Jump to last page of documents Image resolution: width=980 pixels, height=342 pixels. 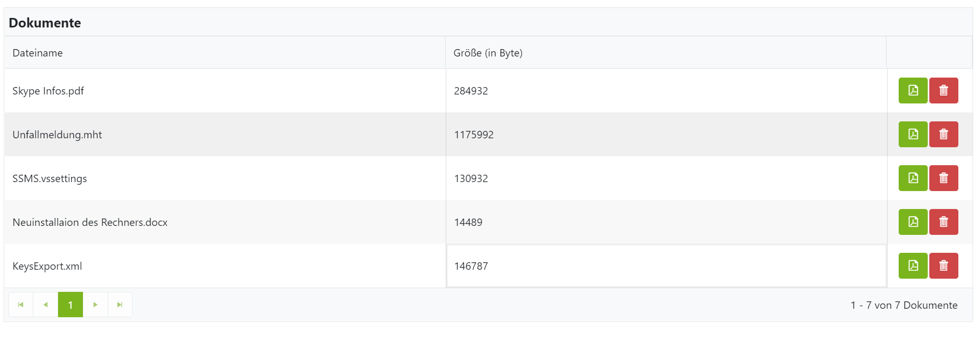(120, 305)
